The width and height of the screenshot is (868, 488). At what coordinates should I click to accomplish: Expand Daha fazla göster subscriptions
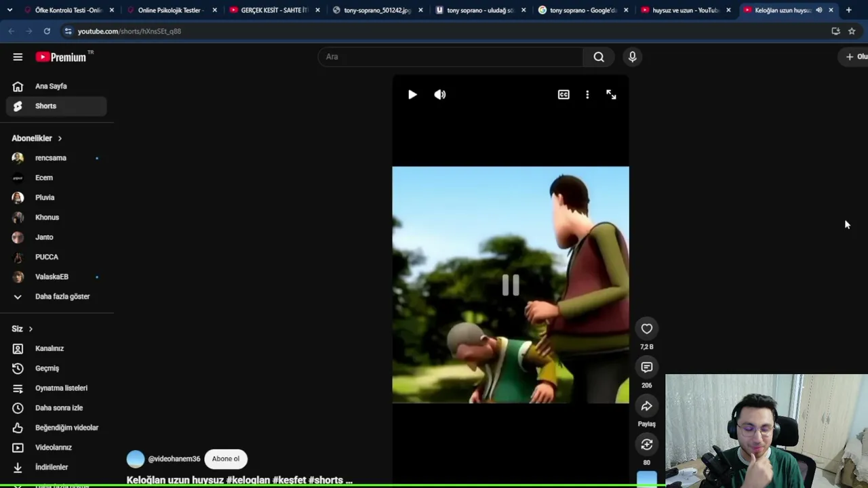[57, 296]
